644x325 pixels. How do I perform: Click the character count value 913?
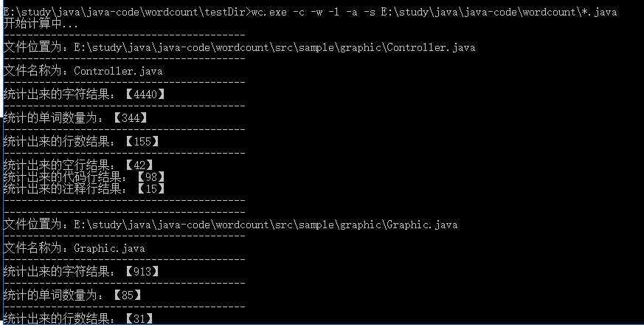(142, 272)
